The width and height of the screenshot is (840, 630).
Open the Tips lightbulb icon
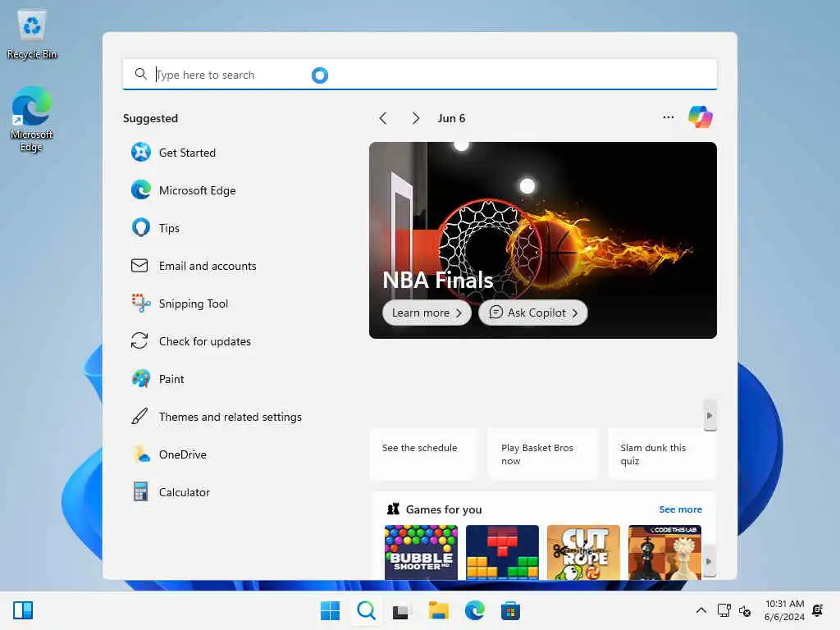141,228
